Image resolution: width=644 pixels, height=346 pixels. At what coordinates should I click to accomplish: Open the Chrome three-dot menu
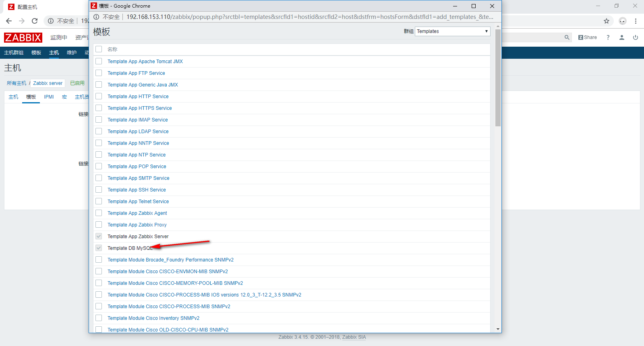636,21
